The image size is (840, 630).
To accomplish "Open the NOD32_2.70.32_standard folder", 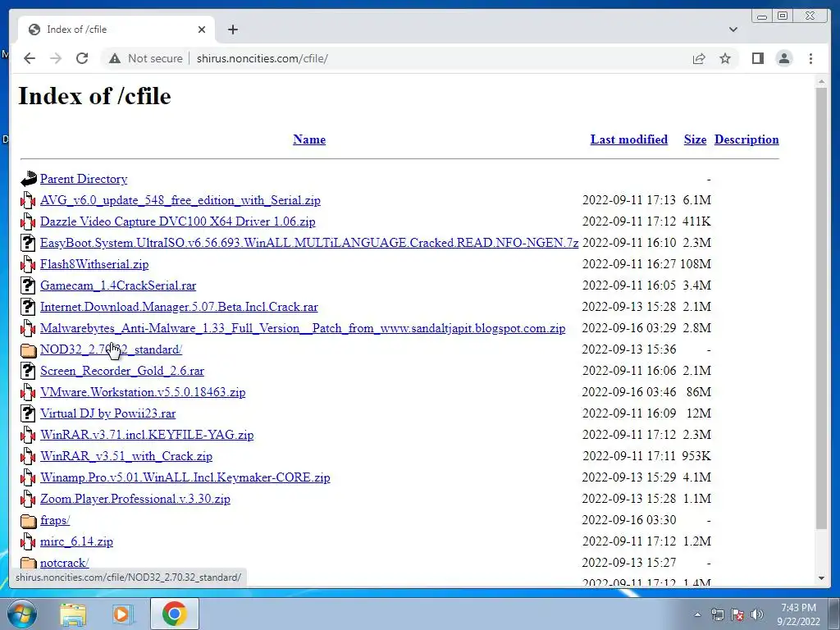I will (x=111, y=349).
